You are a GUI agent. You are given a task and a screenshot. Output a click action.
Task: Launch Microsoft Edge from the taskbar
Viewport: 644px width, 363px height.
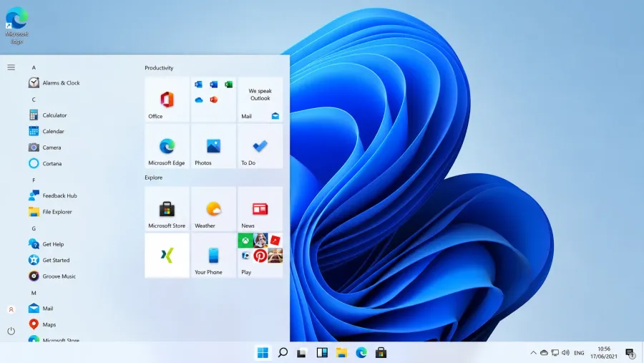tap(361, 353)
